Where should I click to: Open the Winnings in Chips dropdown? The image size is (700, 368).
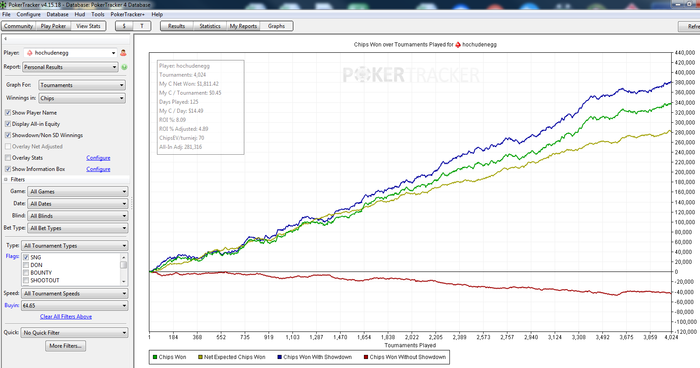coord(82,98)
